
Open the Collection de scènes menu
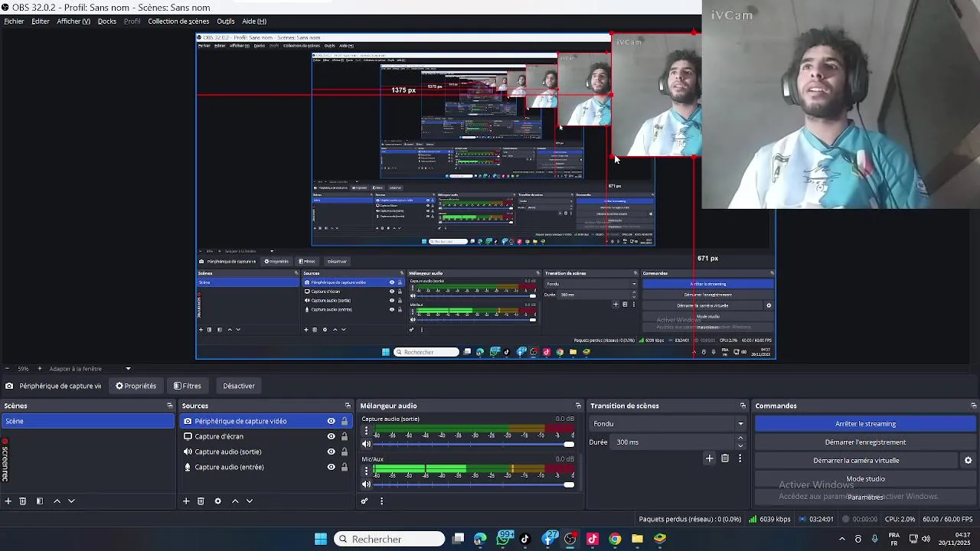point(178,21)
